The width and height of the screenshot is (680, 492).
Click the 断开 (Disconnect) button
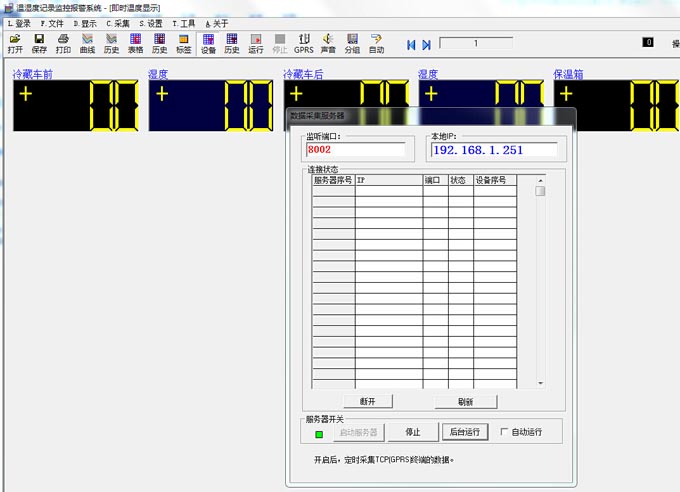[x=368, y=401]
